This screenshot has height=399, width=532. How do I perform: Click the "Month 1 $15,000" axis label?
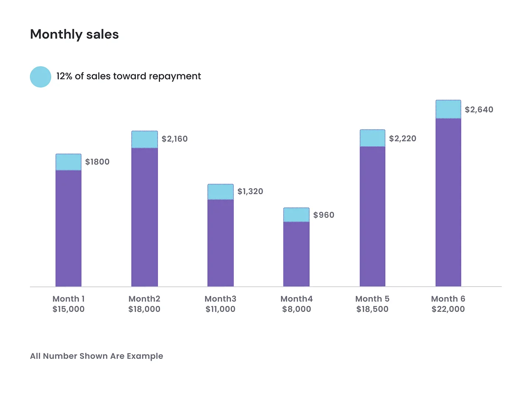[x=69, y=304]
